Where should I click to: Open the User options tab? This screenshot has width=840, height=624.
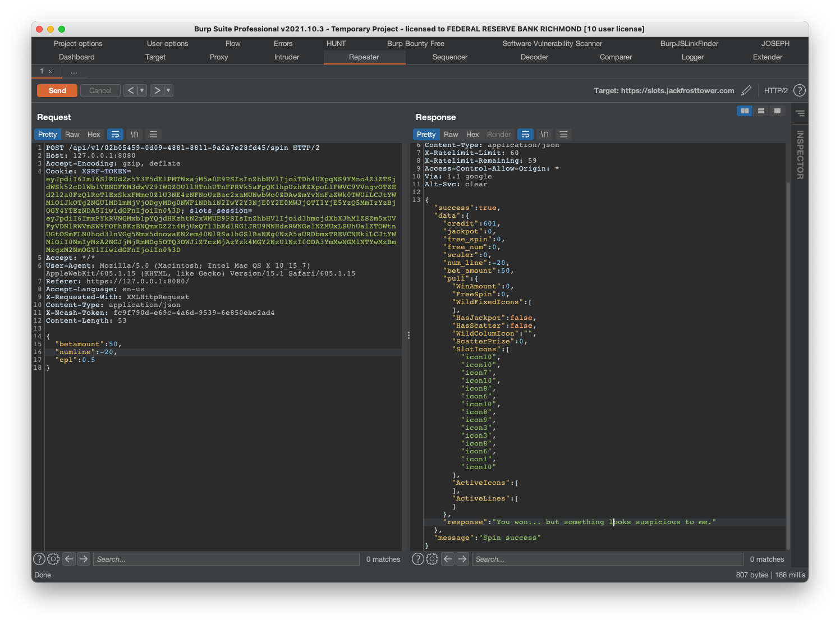pyautogui.click(x=168, y=43)
